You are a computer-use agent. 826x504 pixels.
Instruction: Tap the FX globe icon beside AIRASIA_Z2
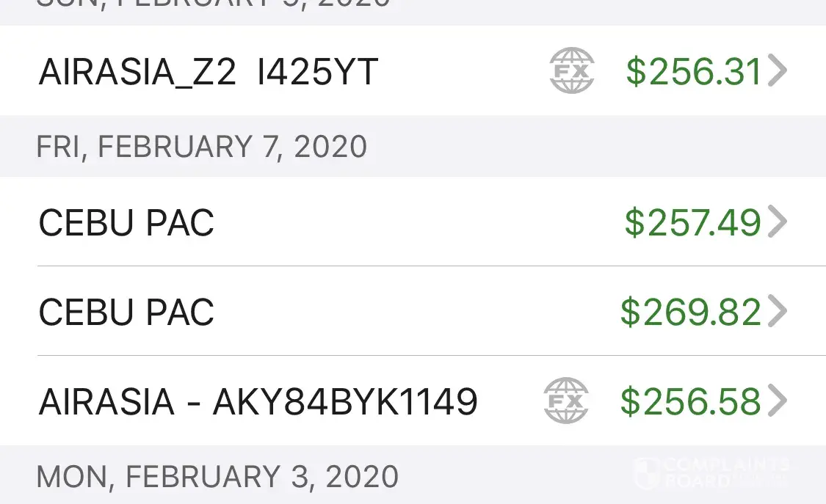coord(572,71)
